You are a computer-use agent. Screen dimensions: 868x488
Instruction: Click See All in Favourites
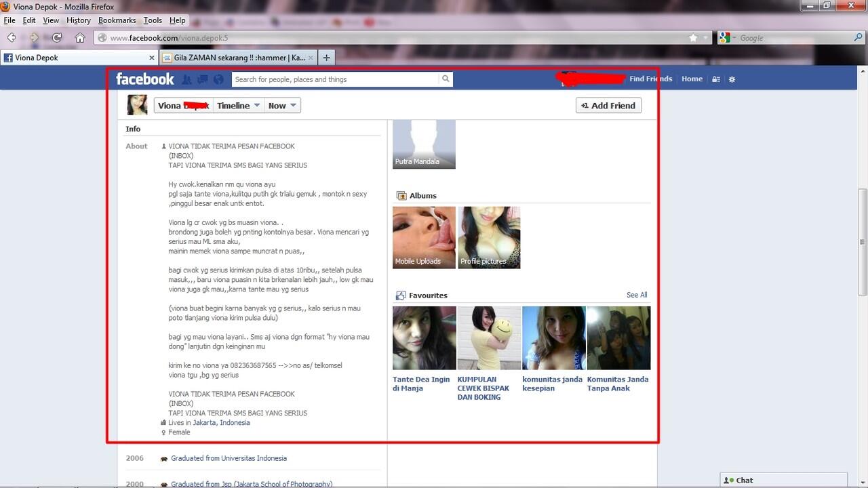(x=637, y=295)
